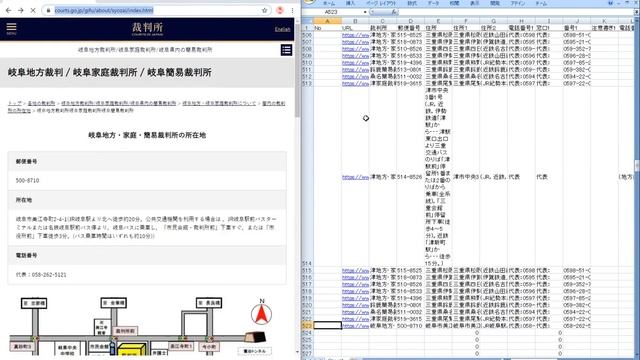Viewport: 640px width, 360px height.
Task: Open the hyperlink in Excel row 523
Action: tap(355, 326)
